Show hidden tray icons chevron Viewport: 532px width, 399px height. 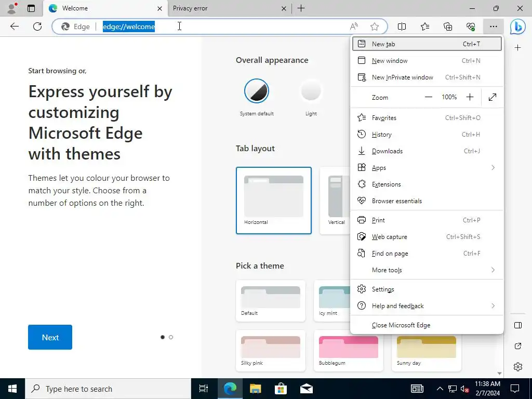coord(440,389)
